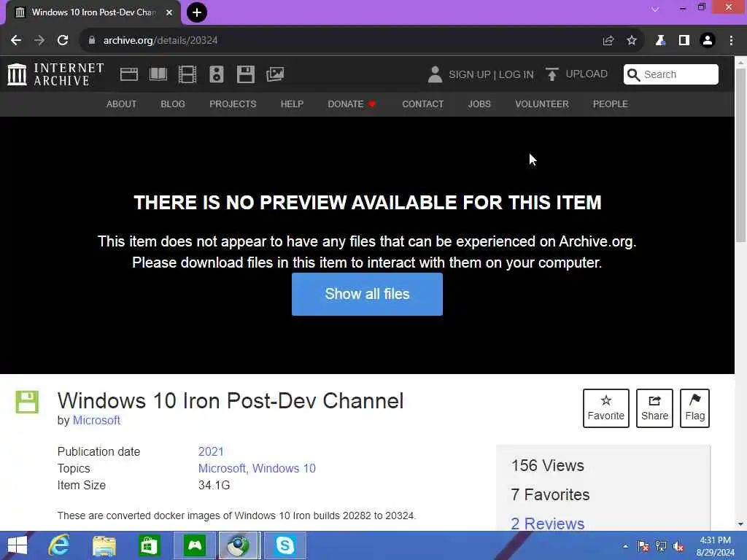
Task: Click the lock icon in the address bar
Action: 92,40
